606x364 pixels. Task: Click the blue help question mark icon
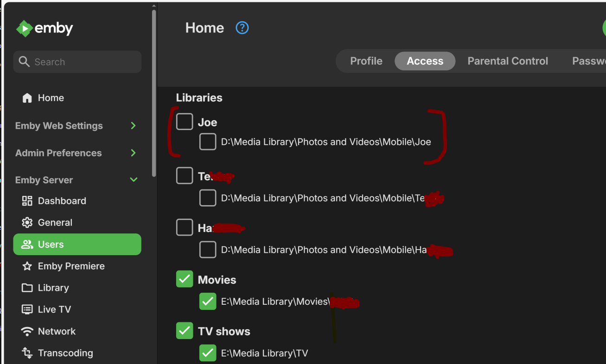click(242, 28)
